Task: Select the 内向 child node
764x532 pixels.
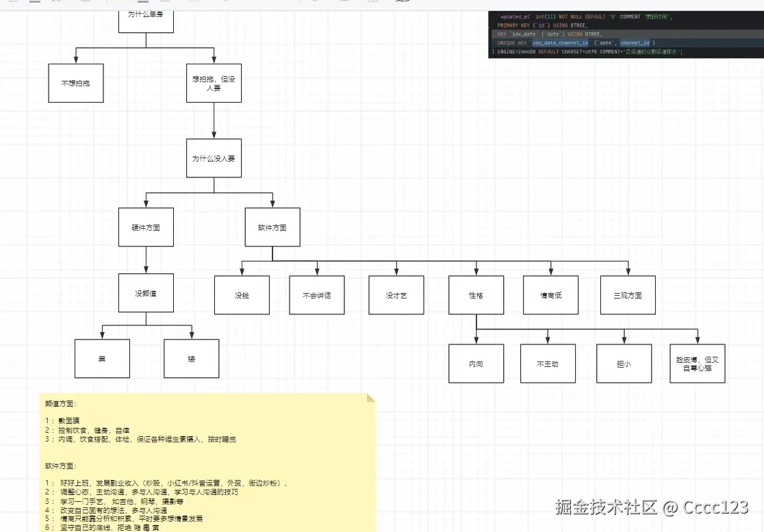Action: click(x=476, y=363)
